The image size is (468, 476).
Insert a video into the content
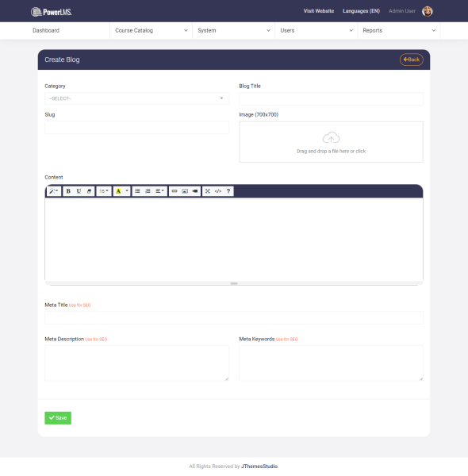click(195, 191)
